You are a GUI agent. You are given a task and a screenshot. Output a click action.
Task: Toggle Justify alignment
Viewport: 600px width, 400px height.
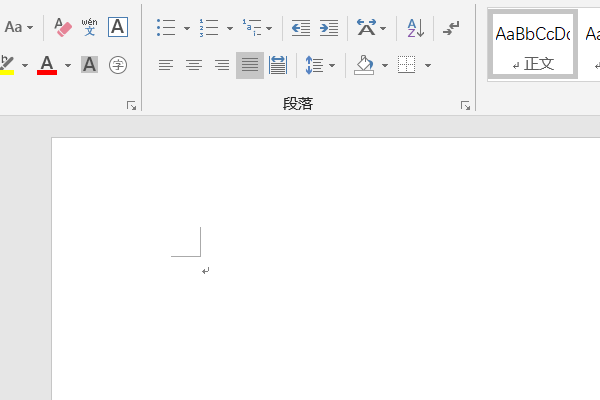click(250, 65)
